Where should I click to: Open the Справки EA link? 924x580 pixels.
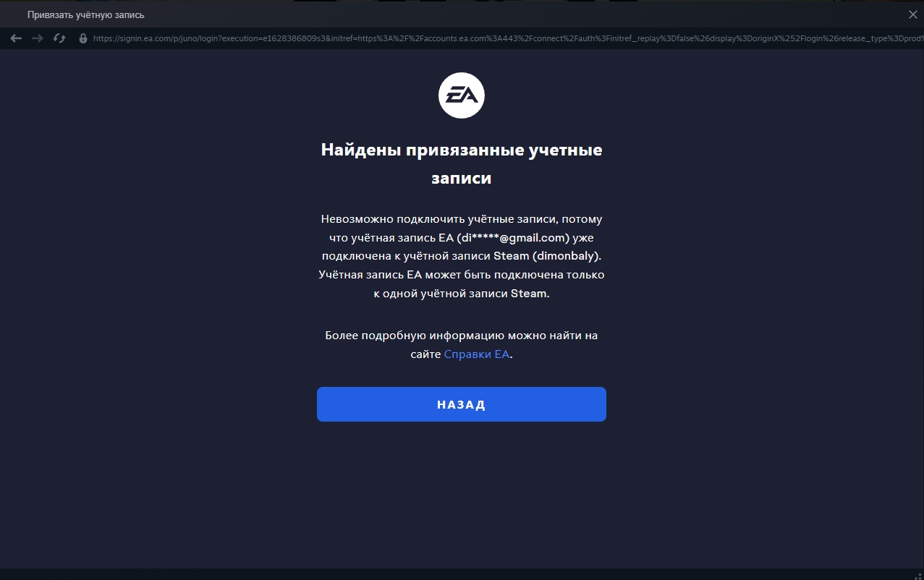tap(477, 354)
